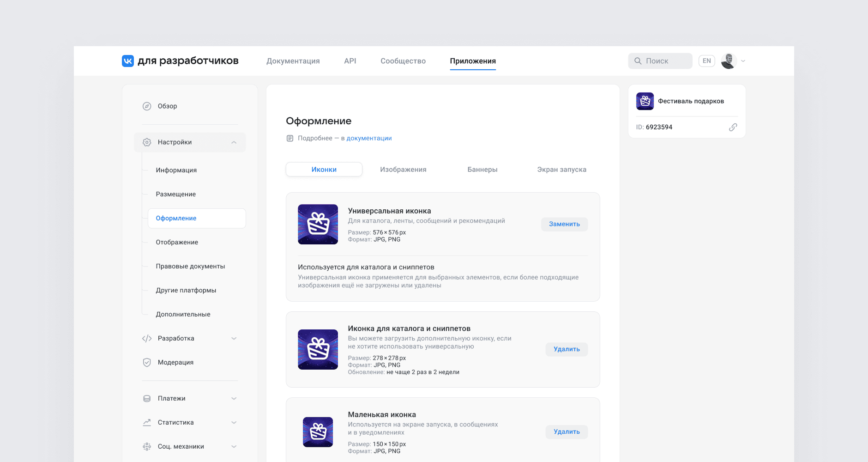Click the Универсальная иконка title
This screenshot has width=868, height=462.
point(389,211)
